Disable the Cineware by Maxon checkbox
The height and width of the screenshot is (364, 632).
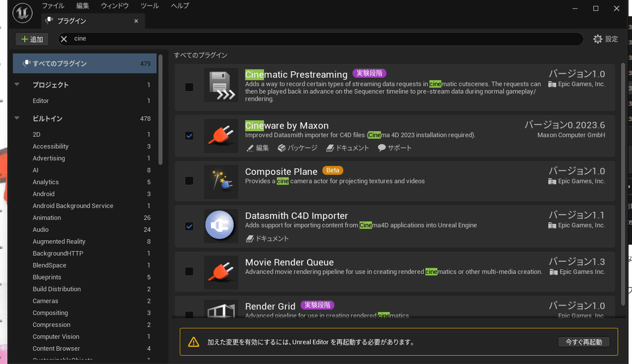click(189, 135)
